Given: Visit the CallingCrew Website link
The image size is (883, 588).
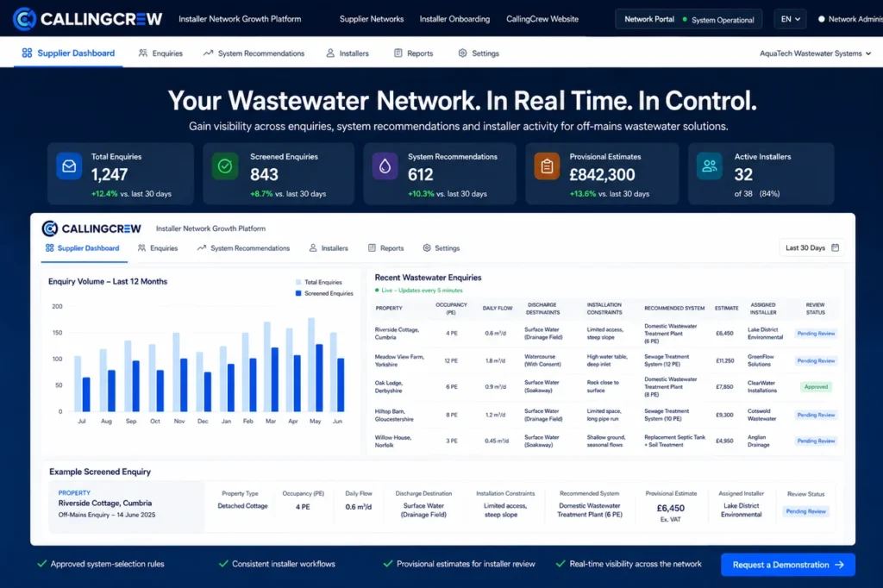Looking at the screenshot, I should [x=542, y=19].
